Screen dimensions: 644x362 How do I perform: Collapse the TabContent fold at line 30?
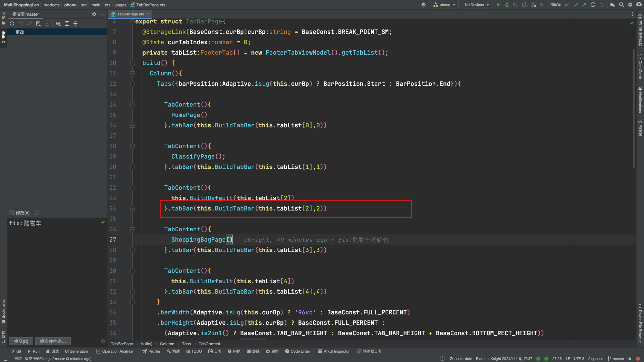pyautogui.click(x=132, y=271)
